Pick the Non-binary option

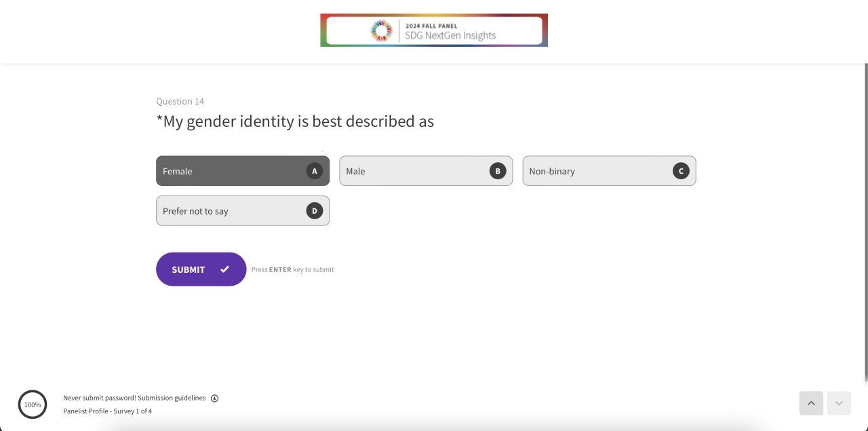(x=609, y=171)
